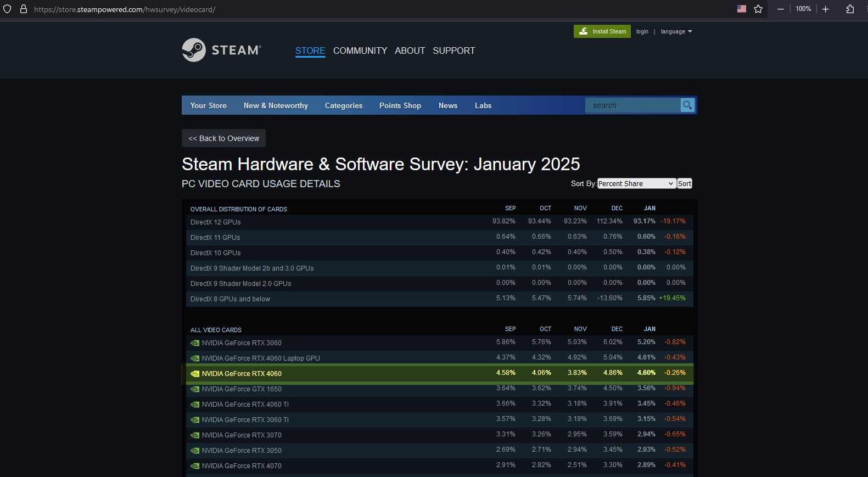This screenshot has width=868, height=477.
Task: Click the NVIDIA GeForce RTX 4060 Ti name
Action: [245, 405]
